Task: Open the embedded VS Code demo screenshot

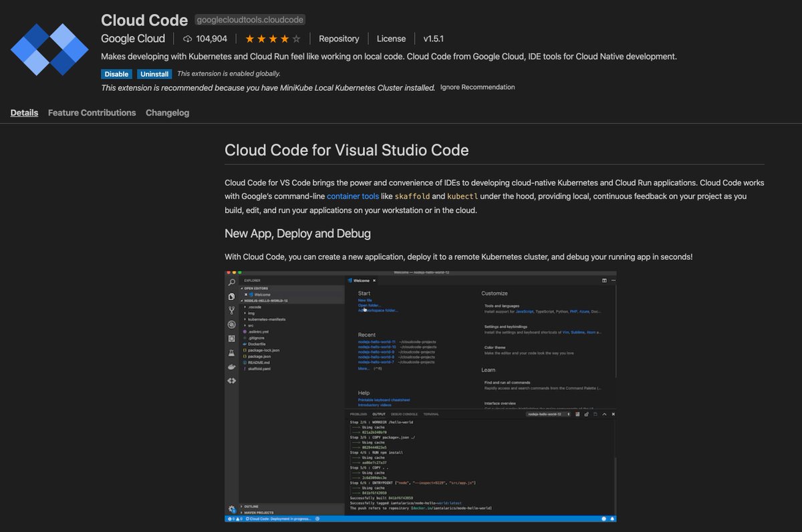Action: 420,396
